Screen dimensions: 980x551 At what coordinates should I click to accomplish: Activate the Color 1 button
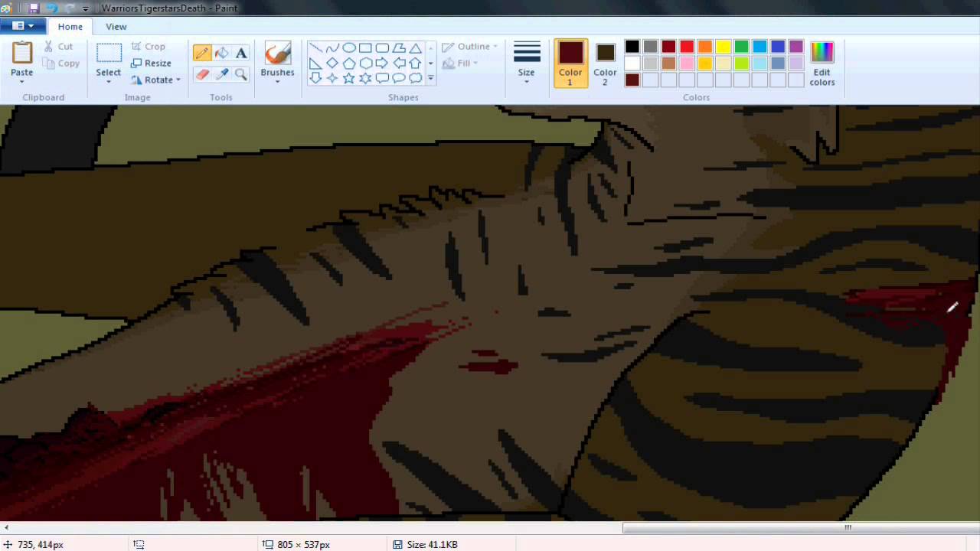(x=570, y=63)
